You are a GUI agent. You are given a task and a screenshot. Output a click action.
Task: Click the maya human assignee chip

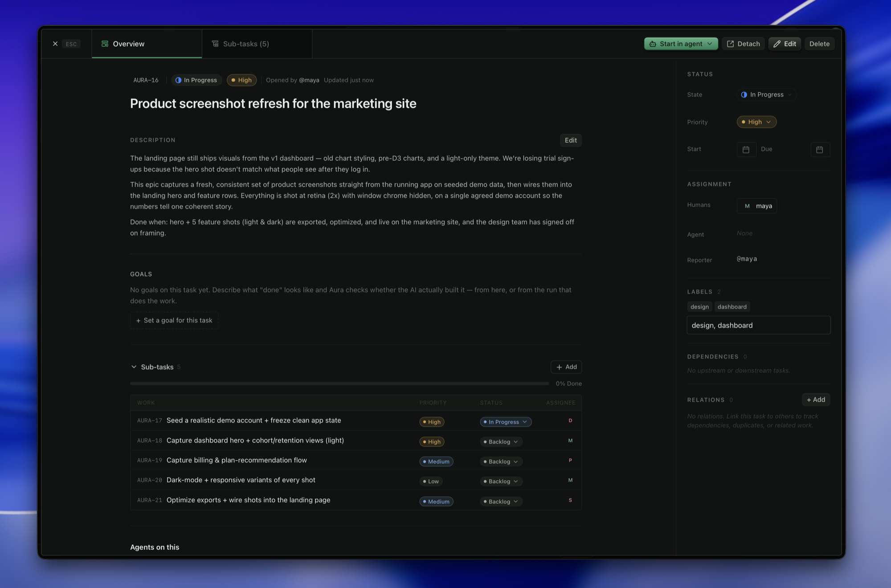pyautogui.click(x=757, y=206)
